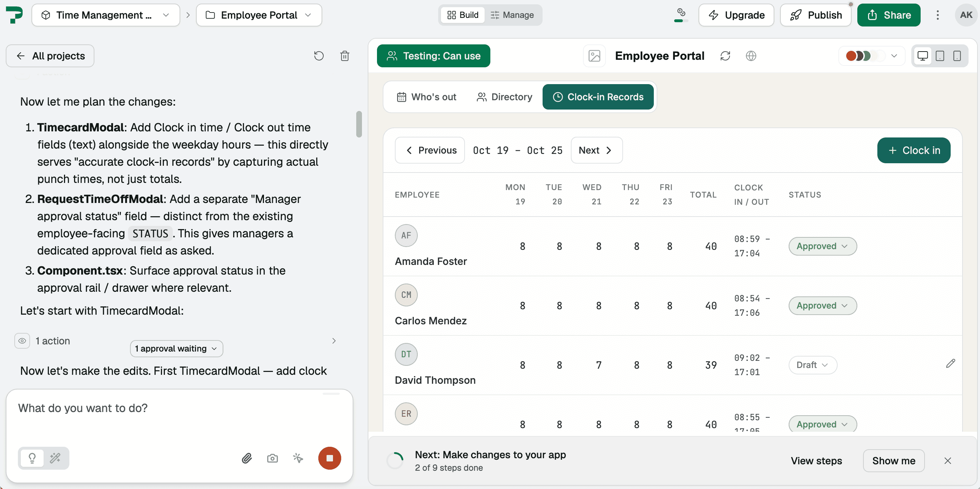980x489 pixels.
Task: Open David Thompson's Draft status dropdown
Action: click(813, 365)
